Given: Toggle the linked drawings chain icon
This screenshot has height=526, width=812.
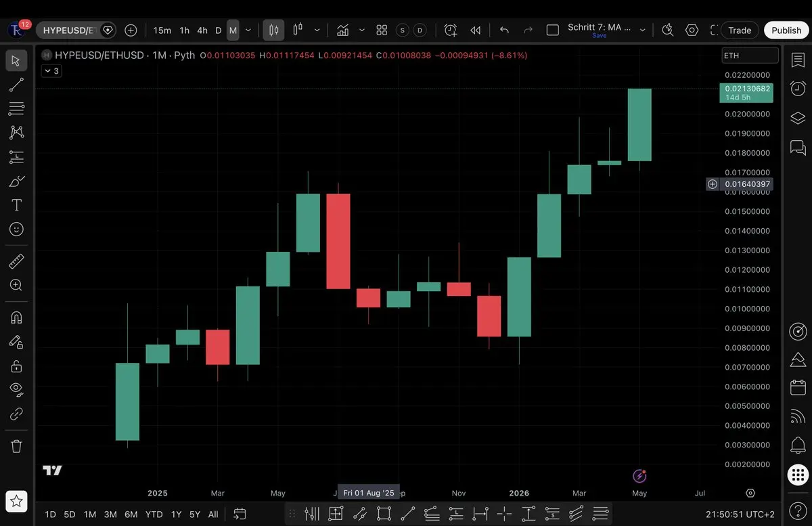Looking at the screenshot, I should click(16, 414).
